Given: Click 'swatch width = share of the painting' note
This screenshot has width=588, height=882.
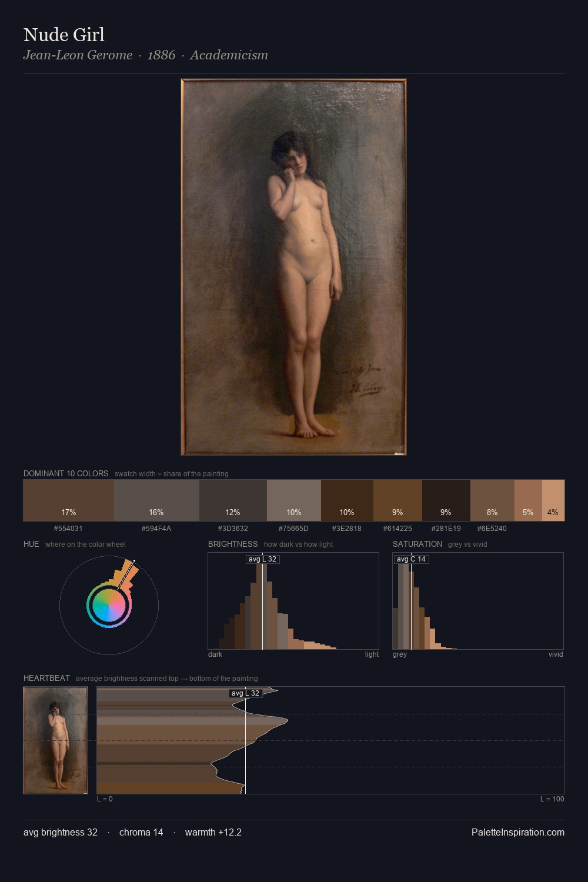Looking at the screenshot, I should pyautogui.click(x=172, y=474).
